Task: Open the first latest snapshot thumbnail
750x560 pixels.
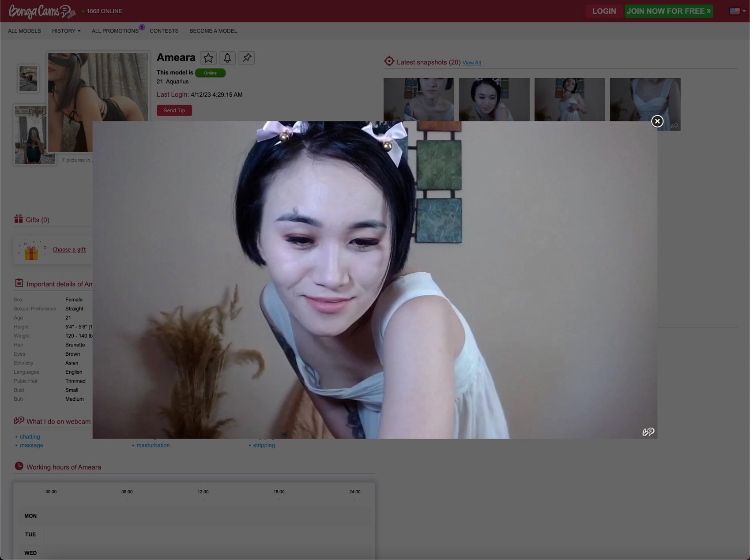Action: pyautogui.click(x=418, y=100)
